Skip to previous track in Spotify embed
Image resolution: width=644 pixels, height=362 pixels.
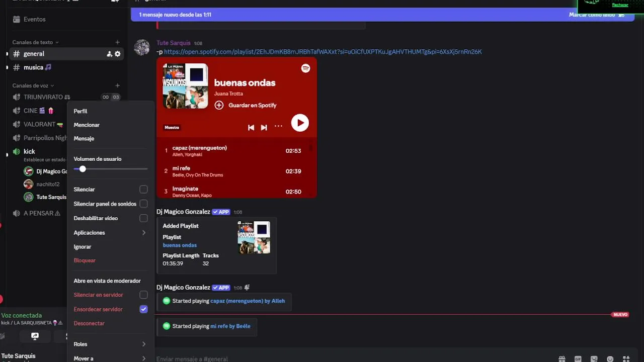251,127
